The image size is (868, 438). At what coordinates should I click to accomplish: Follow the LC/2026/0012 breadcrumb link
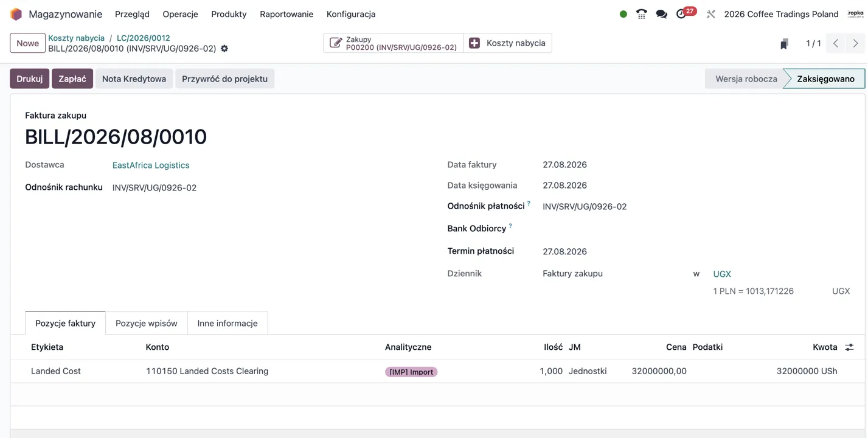click(x=144, y=38)
